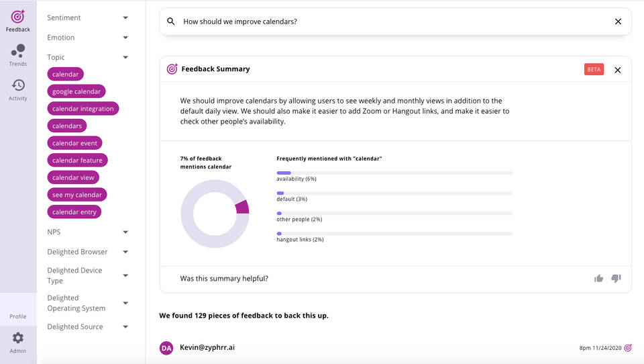Toggle the "calendar view" topic chip

(73, 177)
